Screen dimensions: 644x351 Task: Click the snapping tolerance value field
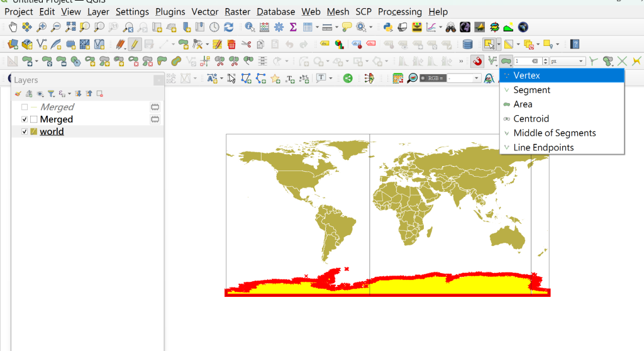[x=528, y=61]
